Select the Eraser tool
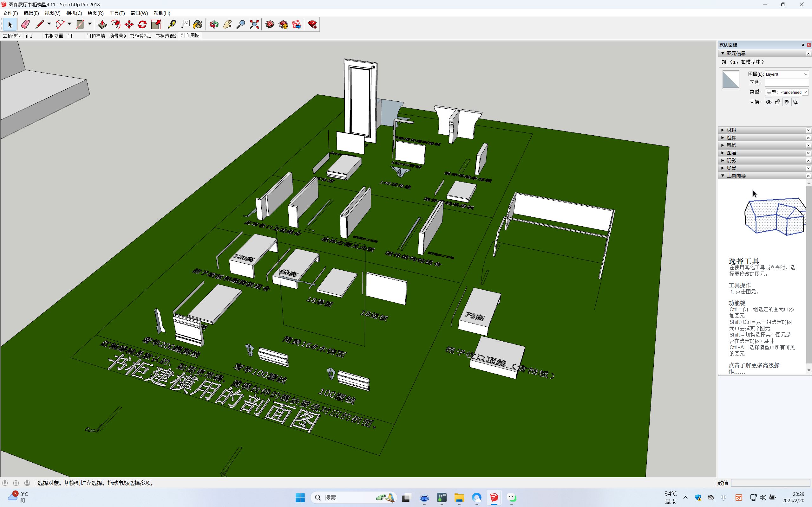Image resolution: width=812 pixels, height=507 pixels. pos(25,24)
